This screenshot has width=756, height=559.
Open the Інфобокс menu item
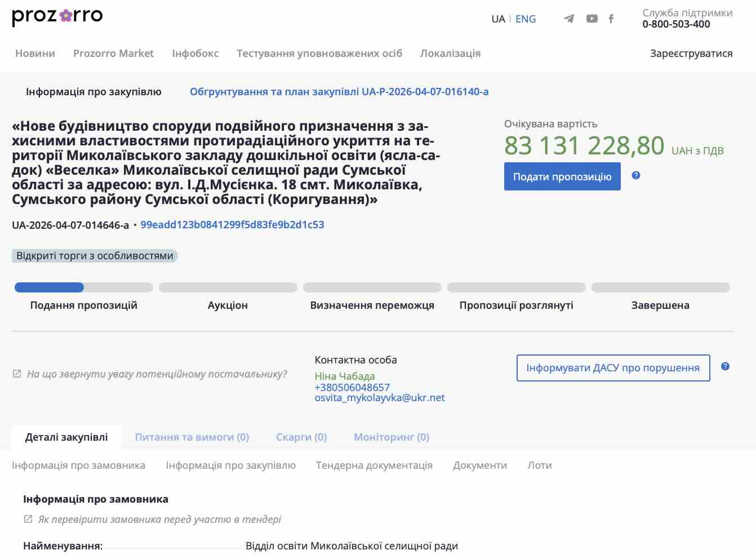tap(195, 54)
